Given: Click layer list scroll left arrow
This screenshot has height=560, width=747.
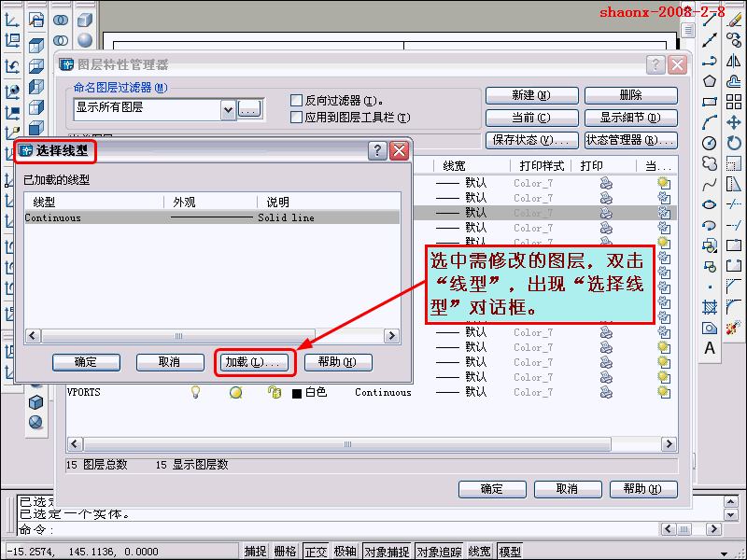Looking at the screenshot, I should [x=75, y=444].
